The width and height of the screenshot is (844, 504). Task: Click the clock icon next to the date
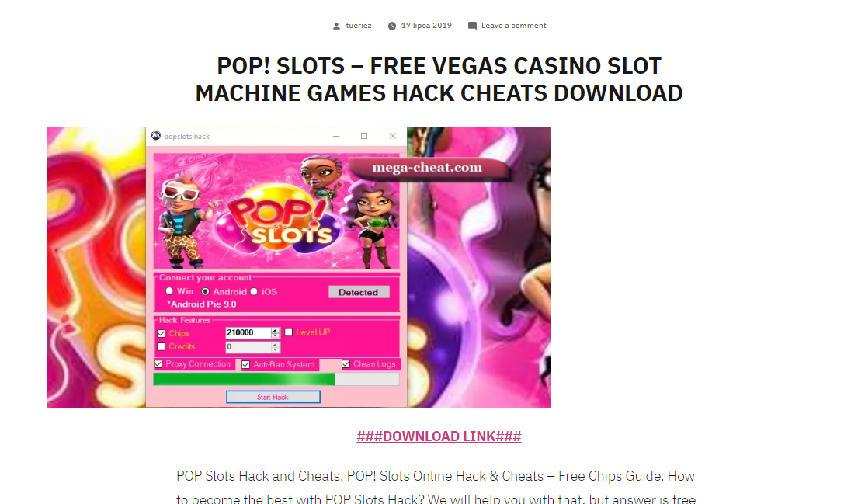click(x=392, y=26)
